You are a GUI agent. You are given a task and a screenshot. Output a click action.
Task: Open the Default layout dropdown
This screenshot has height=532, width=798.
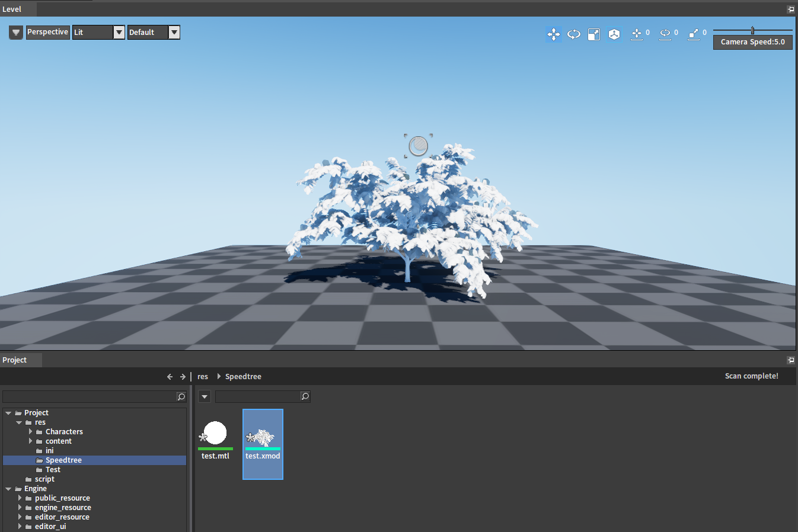pyautogui.click(x=174, y=33)
